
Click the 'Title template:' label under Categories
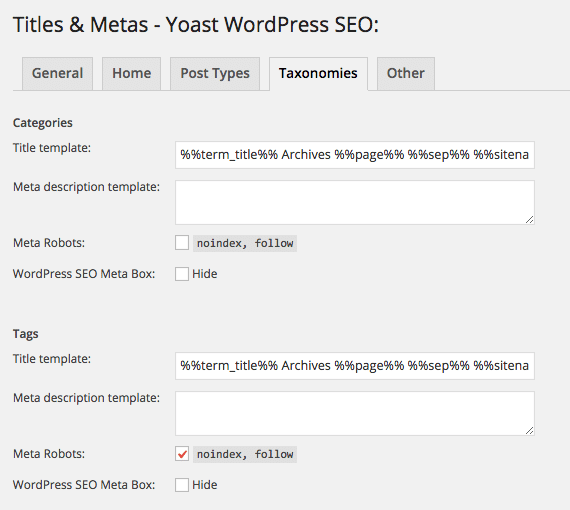coord(52,148)
